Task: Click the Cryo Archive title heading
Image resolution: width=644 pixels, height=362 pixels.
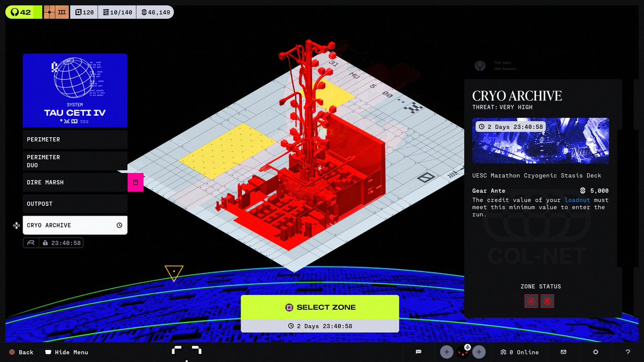Action: 517,96
